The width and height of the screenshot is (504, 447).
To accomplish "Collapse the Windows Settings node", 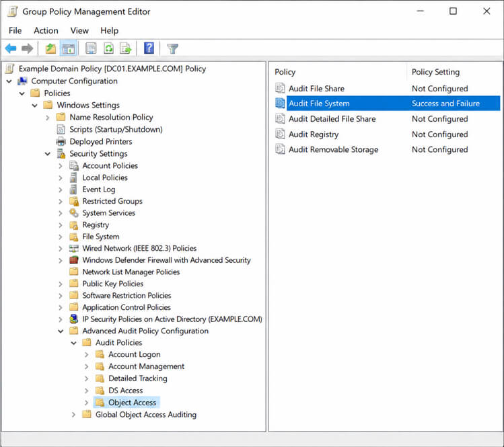I will click(x=35, y=106).
